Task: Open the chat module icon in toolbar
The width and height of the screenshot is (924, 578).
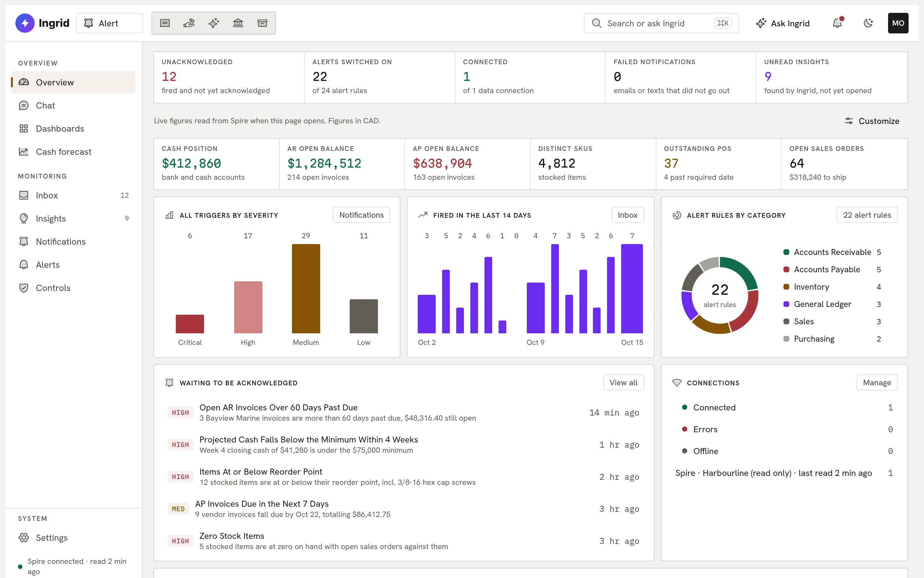Action: (165, 23)
